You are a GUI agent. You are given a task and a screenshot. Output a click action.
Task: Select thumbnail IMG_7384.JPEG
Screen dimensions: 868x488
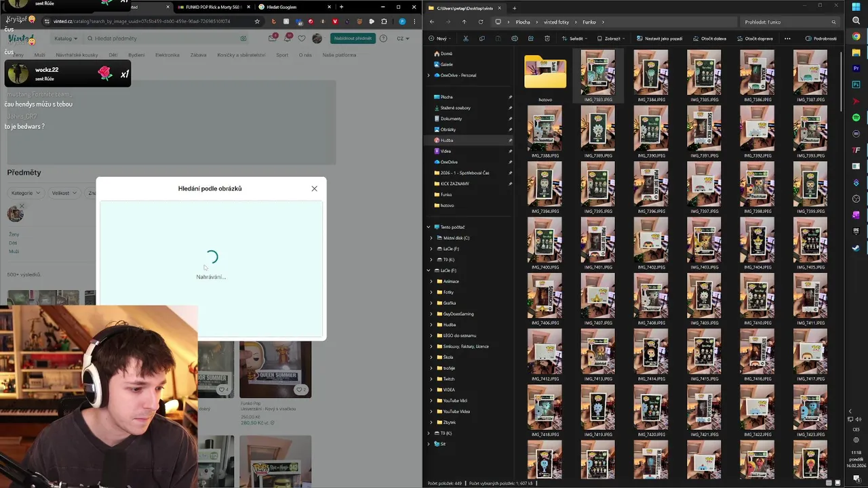[x=651, y=76]
